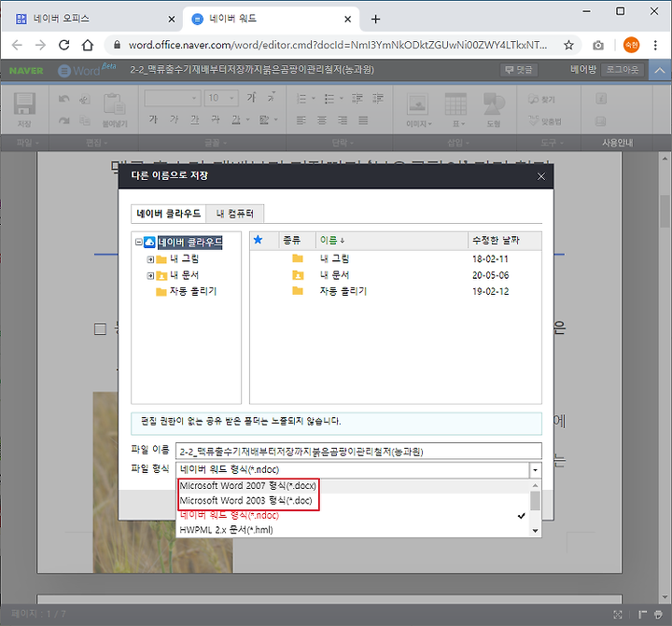Click the Find (찾기) tool

pos(541,100)
